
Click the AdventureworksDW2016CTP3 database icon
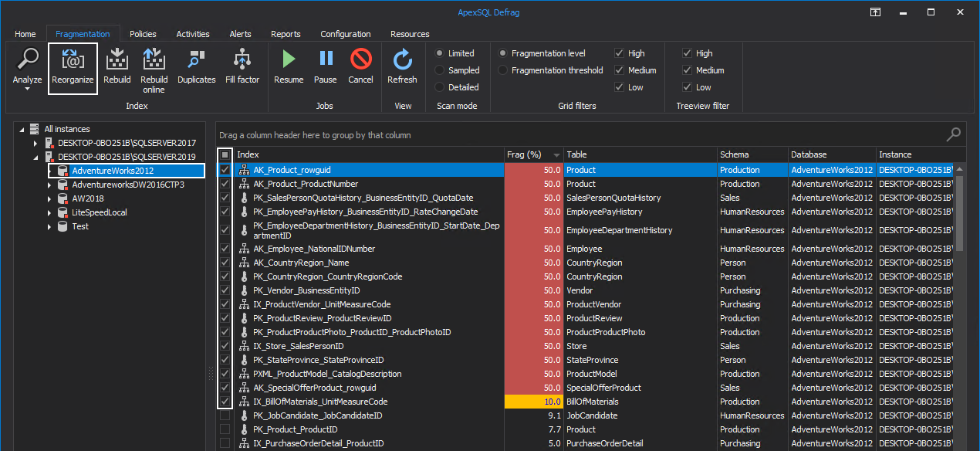tap(63, 185)
